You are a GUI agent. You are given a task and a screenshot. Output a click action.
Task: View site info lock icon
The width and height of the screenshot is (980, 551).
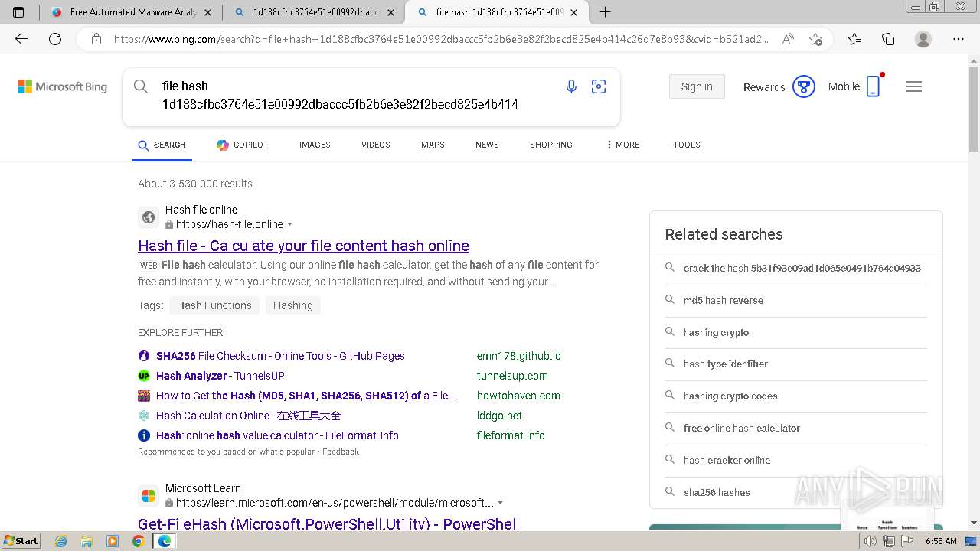tap(96, 39)
